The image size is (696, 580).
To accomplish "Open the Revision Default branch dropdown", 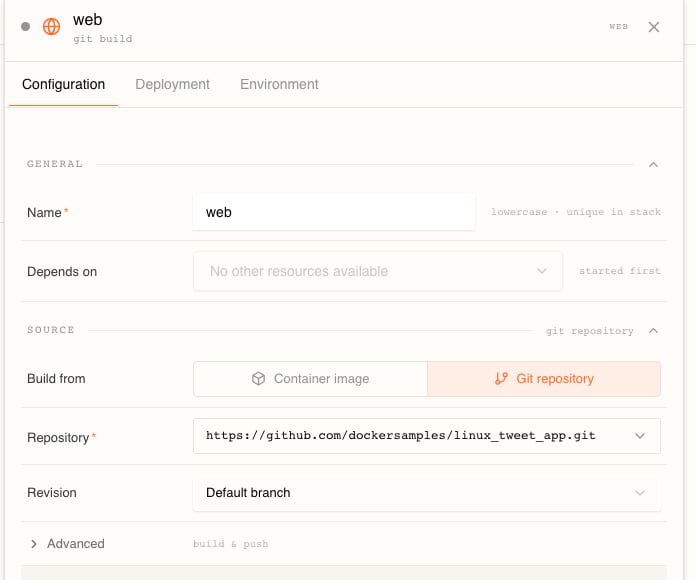I will coord(427,493).
